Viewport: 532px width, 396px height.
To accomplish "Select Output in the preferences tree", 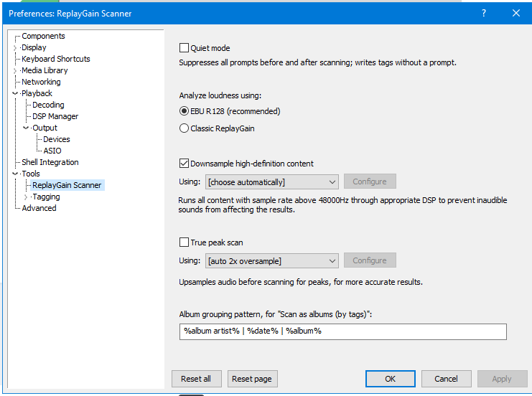I will click(x=45, y=128).
